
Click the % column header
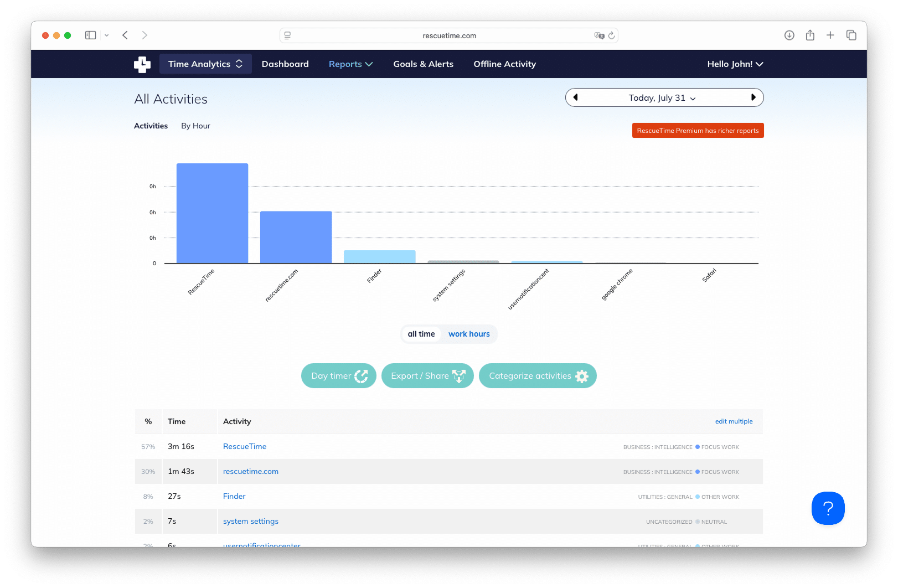click(x=148, y=421)
